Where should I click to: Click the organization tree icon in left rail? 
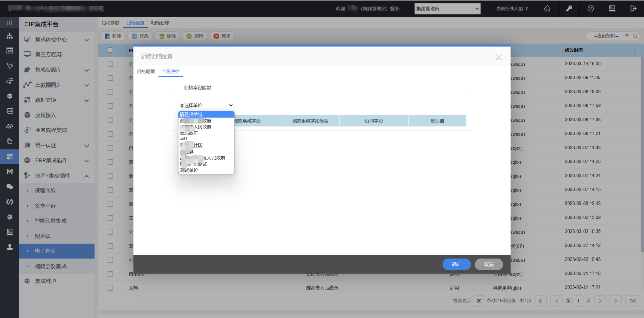(9, 36)
